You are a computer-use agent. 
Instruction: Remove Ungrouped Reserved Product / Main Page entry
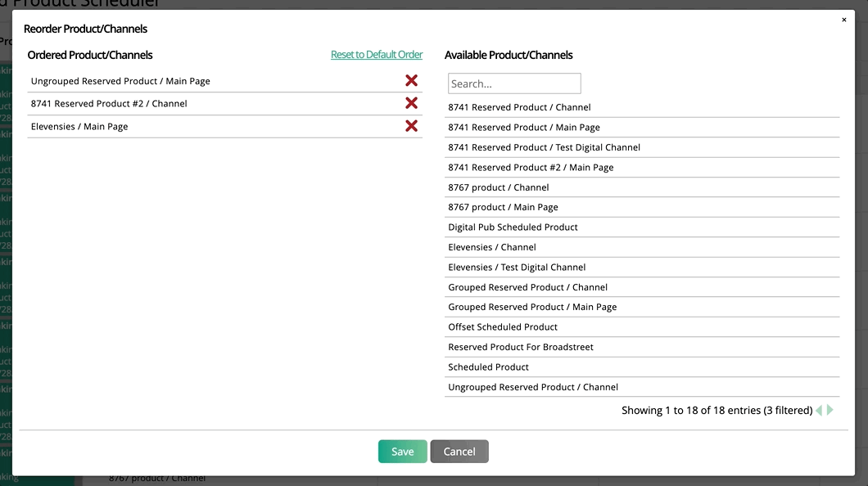coord(411,80)
